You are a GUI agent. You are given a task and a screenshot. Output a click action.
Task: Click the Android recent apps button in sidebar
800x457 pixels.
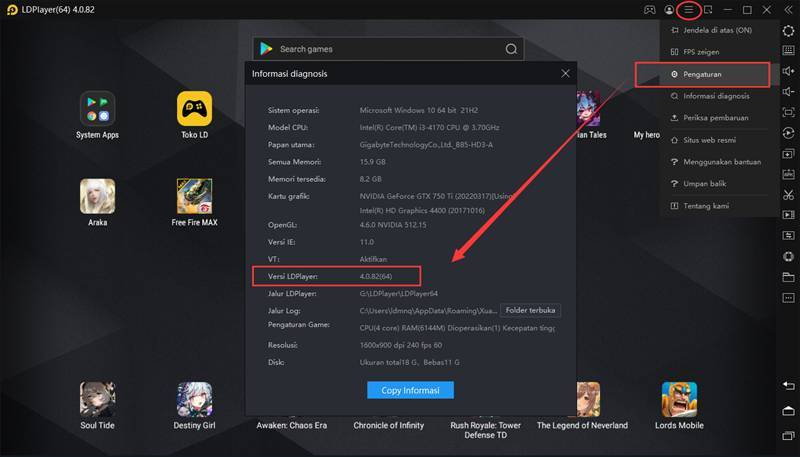(x=788, y=436)
